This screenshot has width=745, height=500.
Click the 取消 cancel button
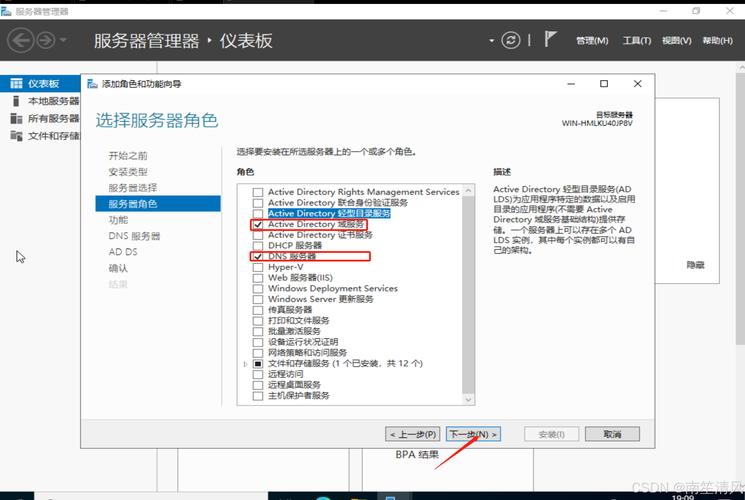click(x=612, y=434)
